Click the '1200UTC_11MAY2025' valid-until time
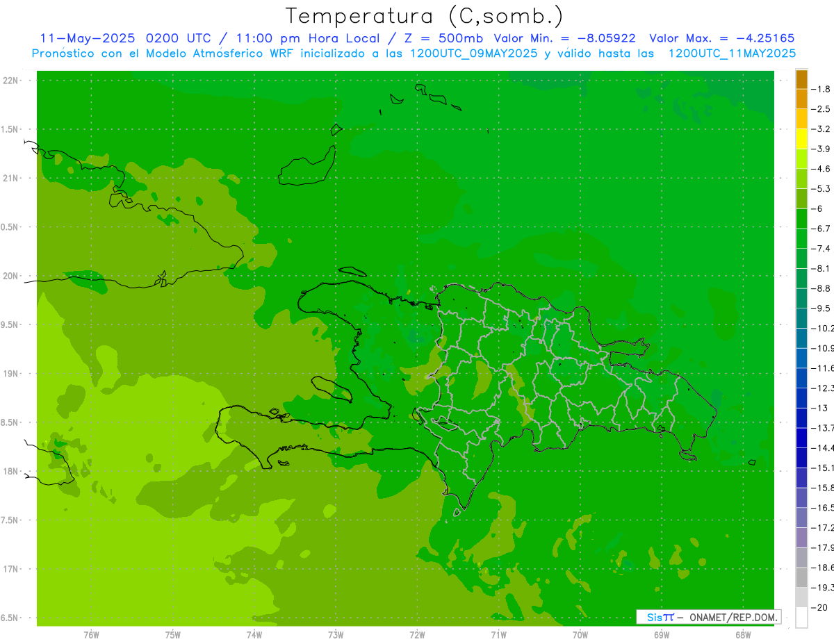Viewport: 834px width, 644px height. click(x=732, y=53)
